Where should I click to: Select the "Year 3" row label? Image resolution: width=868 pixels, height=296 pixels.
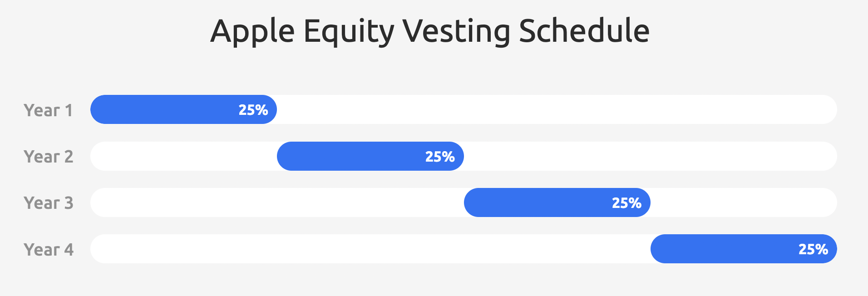tap(48, 203)
